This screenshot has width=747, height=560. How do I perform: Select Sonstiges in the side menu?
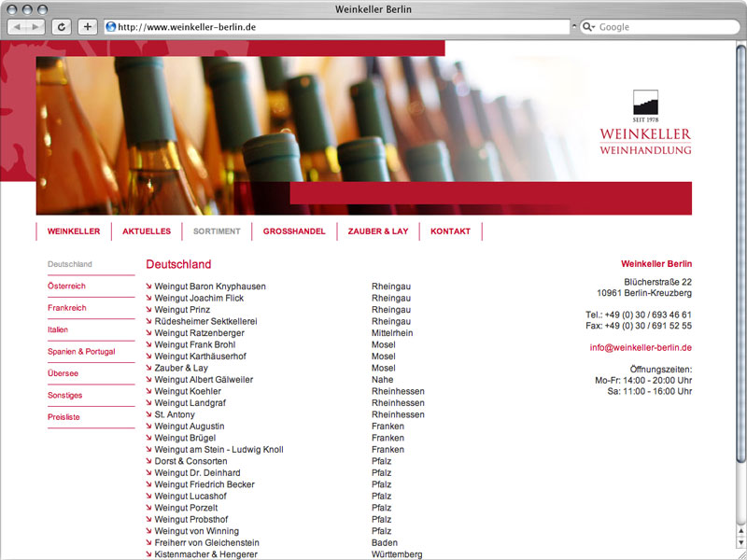click(64, 395)
